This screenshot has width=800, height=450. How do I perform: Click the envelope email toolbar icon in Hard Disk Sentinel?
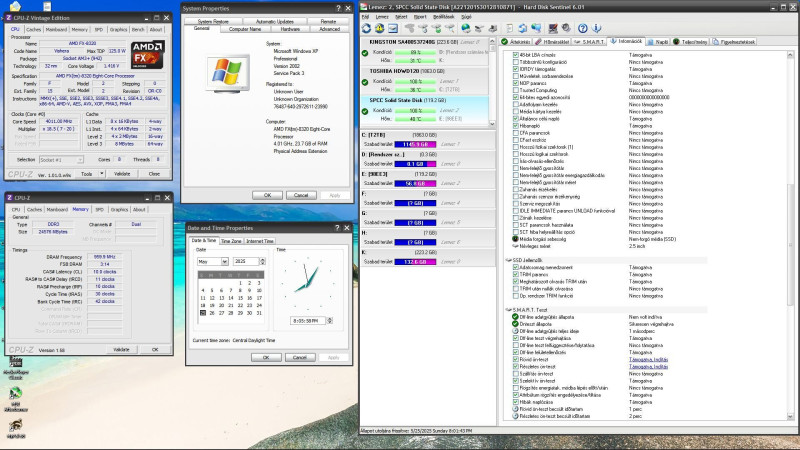(x=393, y=28)
